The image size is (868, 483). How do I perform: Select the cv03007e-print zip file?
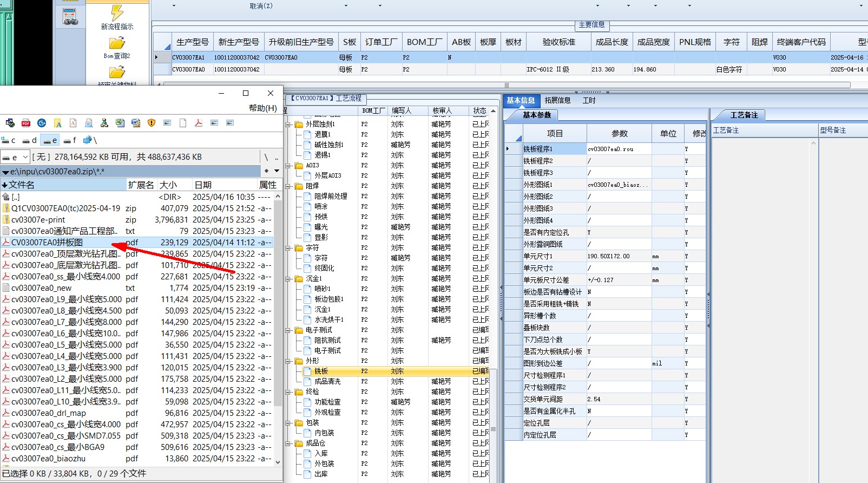tap(137, 220)
